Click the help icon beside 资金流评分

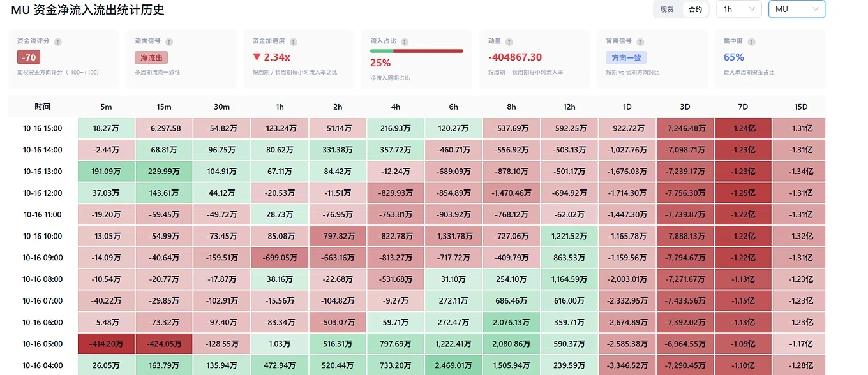pos(58,42)
